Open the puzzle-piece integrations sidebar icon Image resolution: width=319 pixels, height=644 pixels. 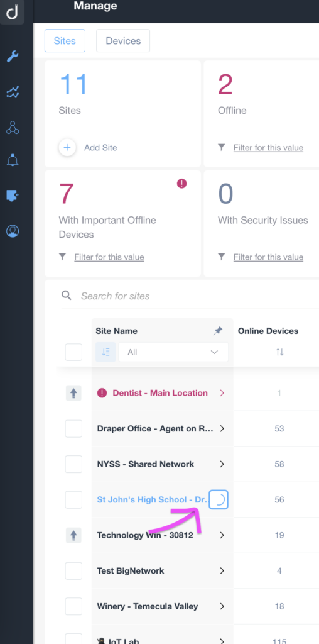13,196
